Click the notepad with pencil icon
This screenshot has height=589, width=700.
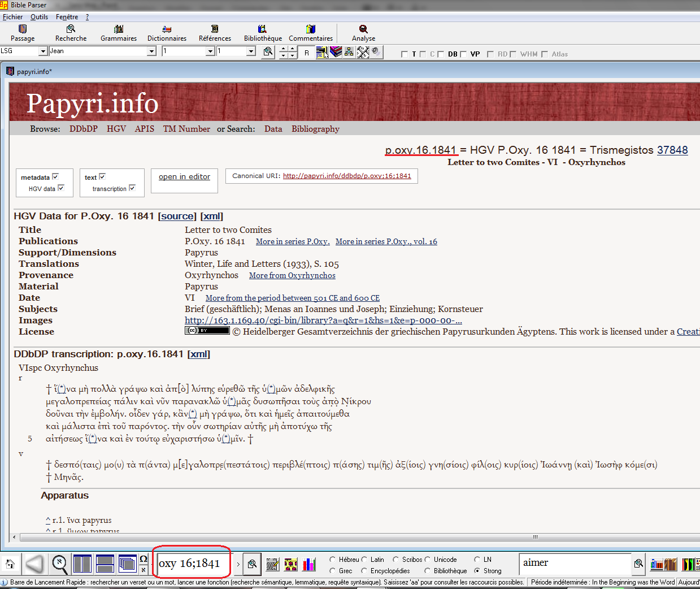point(273,564)
